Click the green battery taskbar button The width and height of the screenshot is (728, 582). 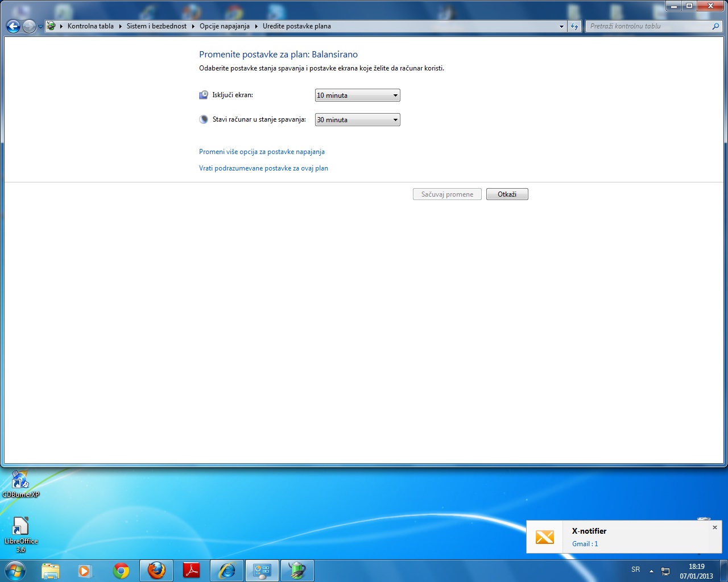pyautogui.click(x=297, y=571)
